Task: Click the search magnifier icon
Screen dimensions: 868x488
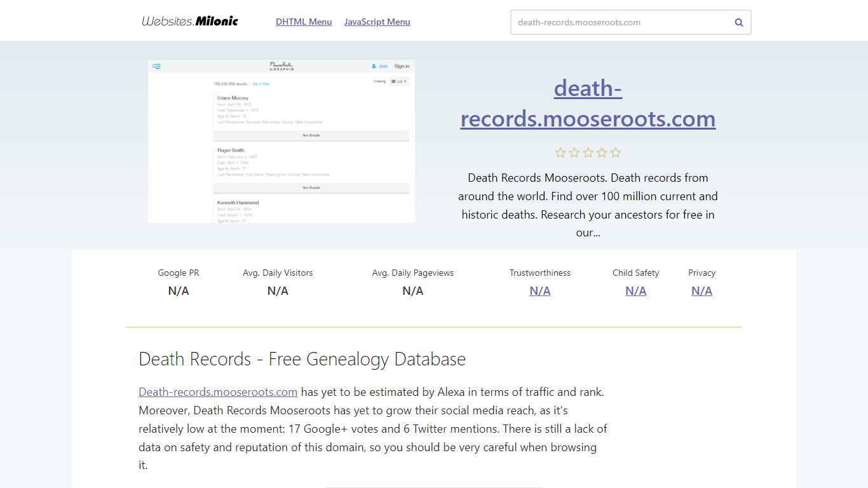Action: (738, 22)
